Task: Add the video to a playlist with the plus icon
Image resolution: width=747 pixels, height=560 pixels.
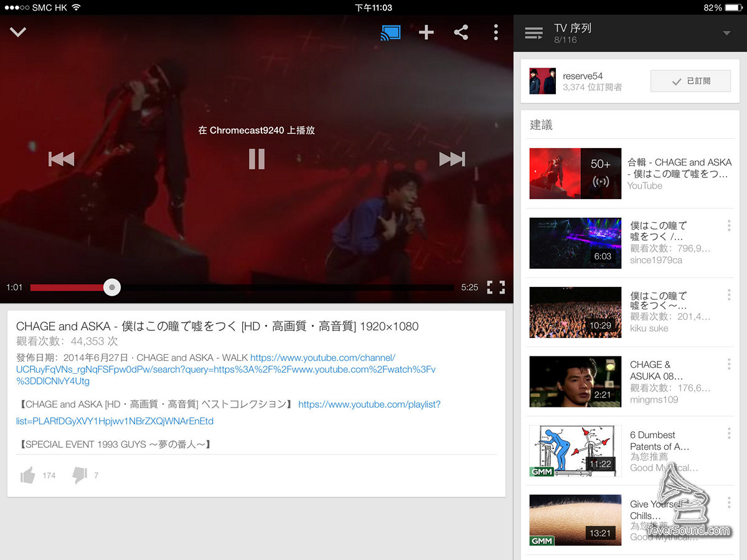Action: (x=426, y=32)
